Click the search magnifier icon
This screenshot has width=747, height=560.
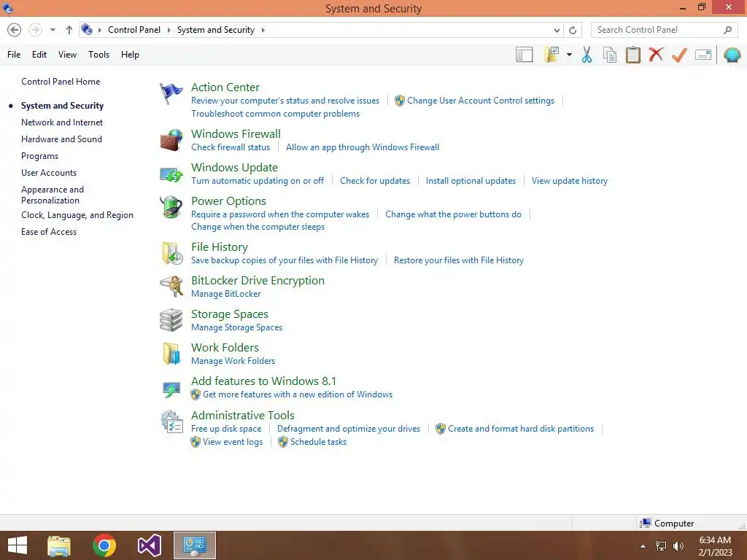pos(727,30)
